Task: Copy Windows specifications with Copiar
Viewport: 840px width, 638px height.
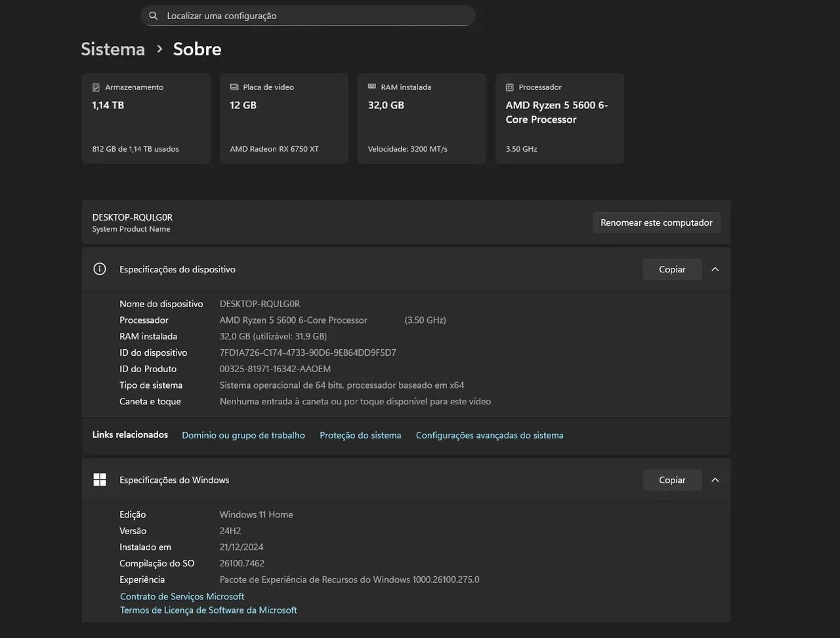Action: click(x=672, y=480)
